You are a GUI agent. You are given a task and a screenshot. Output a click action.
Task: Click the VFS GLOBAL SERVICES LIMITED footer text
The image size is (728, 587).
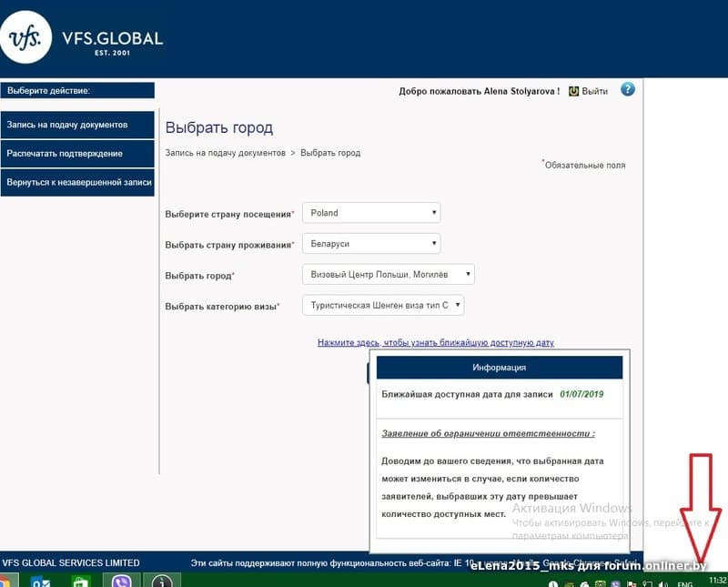(71, 562)
